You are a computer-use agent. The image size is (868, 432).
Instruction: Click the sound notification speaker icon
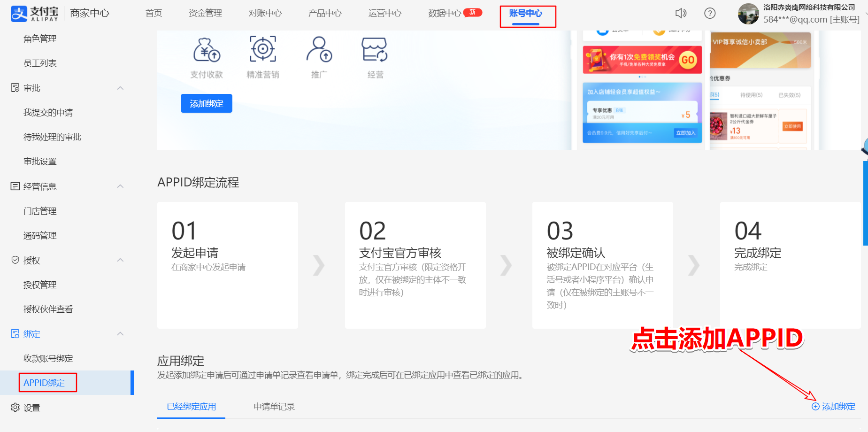tap(681, 13)
